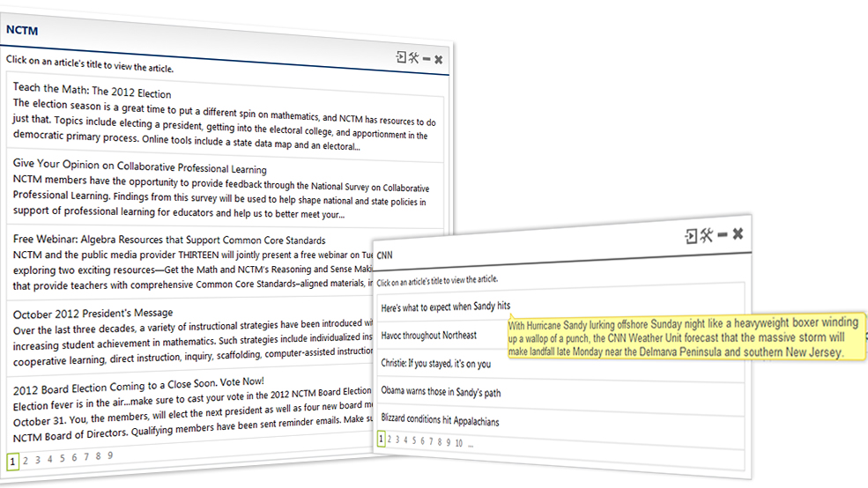Open CNN headline 'Havoc throughout Northeast'
The width and height of the screenshot is (868, 488).
429,336
